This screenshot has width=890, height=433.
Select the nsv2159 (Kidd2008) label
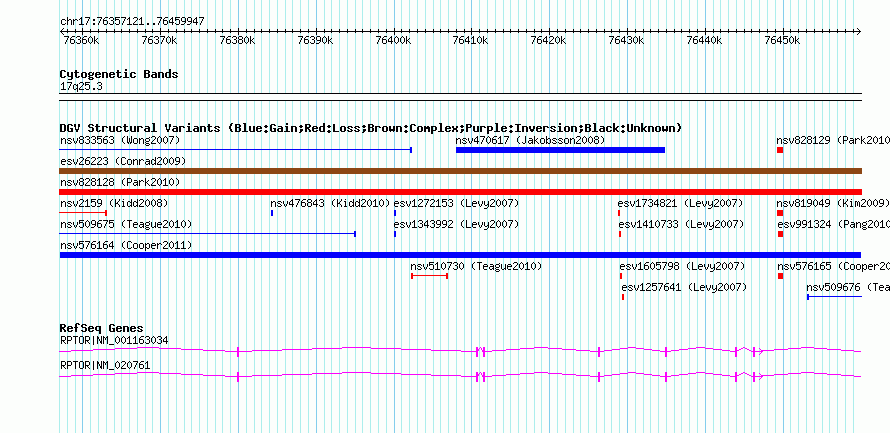click(x=114, y=203)
